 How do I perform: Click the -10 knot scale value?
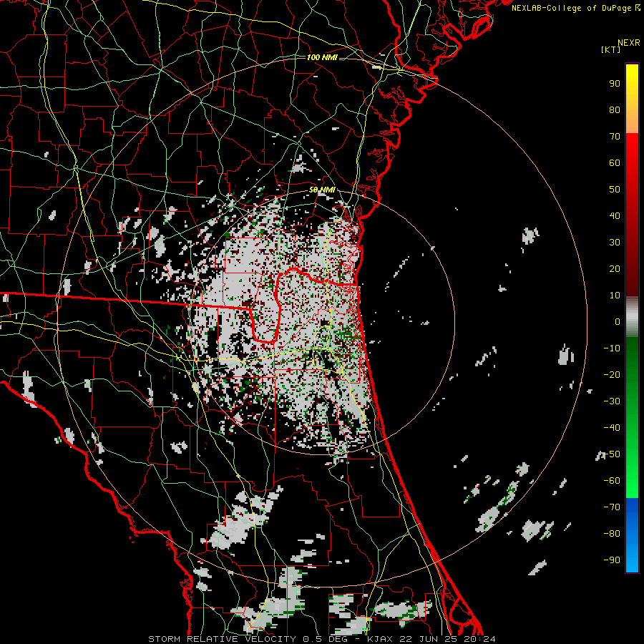pos(612,348)
